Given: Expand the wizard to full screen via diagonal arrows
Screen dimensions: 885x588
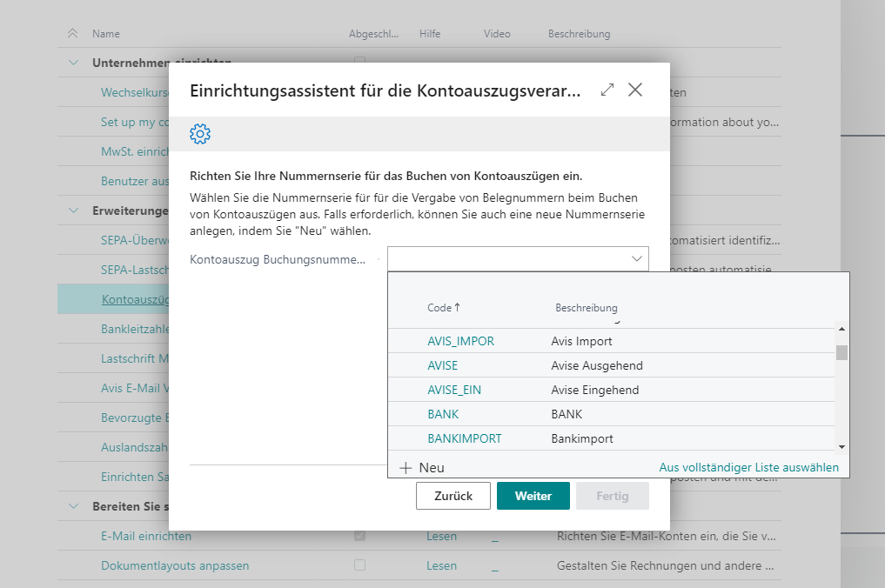Looking at the screenshot, I should [x=607, y=90].
